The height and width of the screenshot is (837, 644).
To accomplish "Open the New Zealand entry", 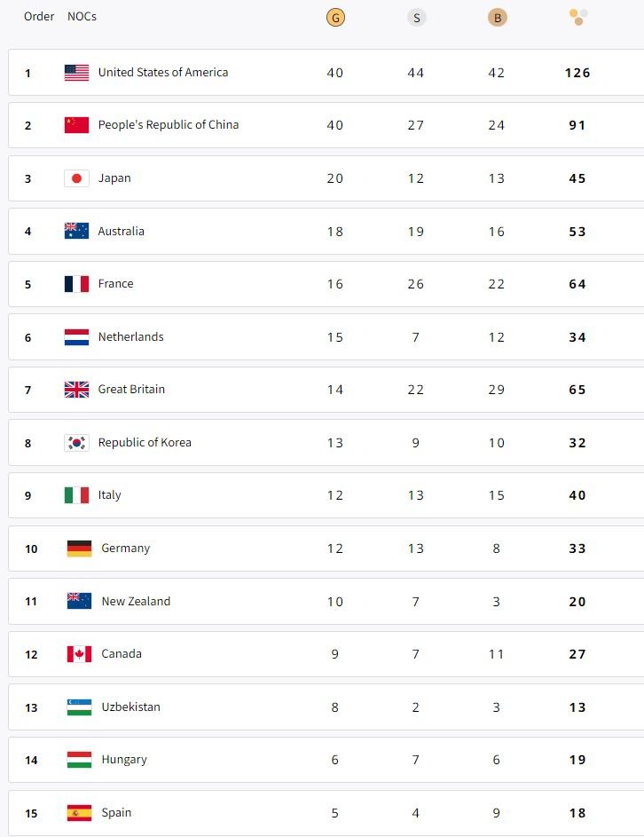I will 136,601.
